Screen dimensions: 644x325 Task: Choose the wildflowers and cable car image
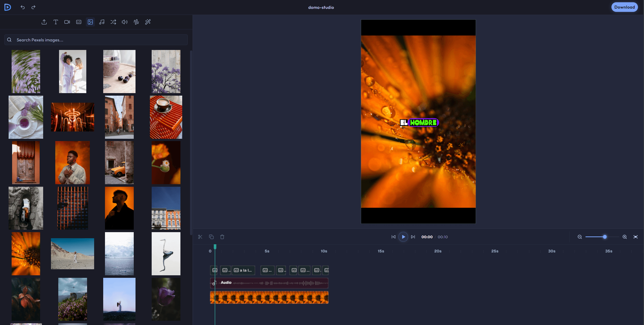[x=73, y=299]
